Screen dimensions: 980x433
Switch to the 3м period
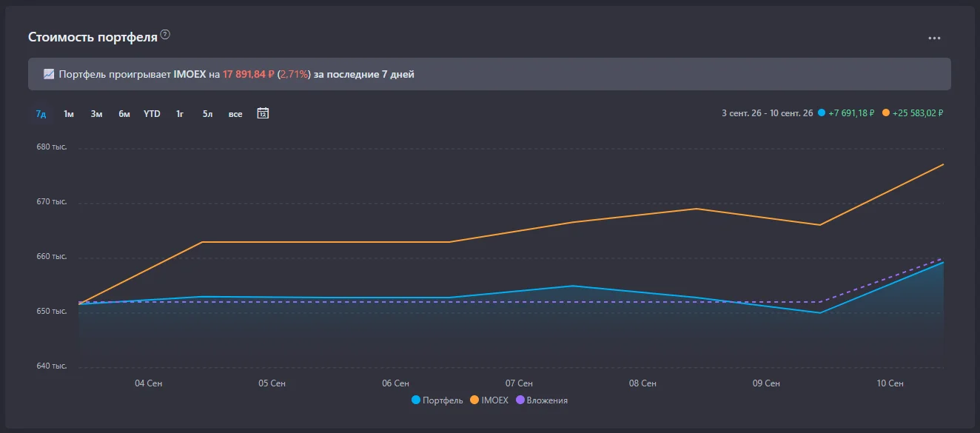click(96, 114)
